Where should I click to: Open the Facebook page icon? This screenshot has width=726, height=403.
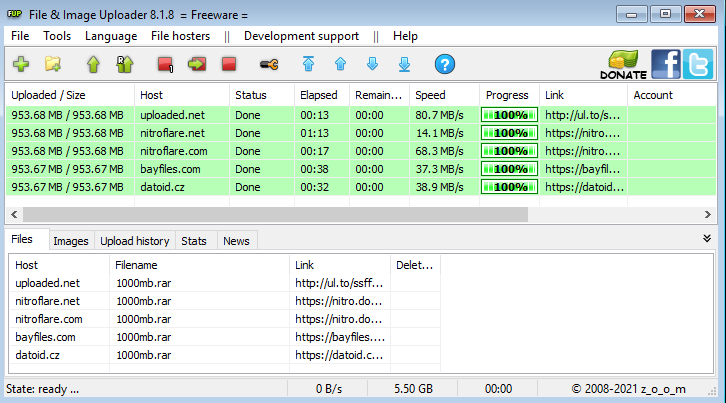coord(665,64)
